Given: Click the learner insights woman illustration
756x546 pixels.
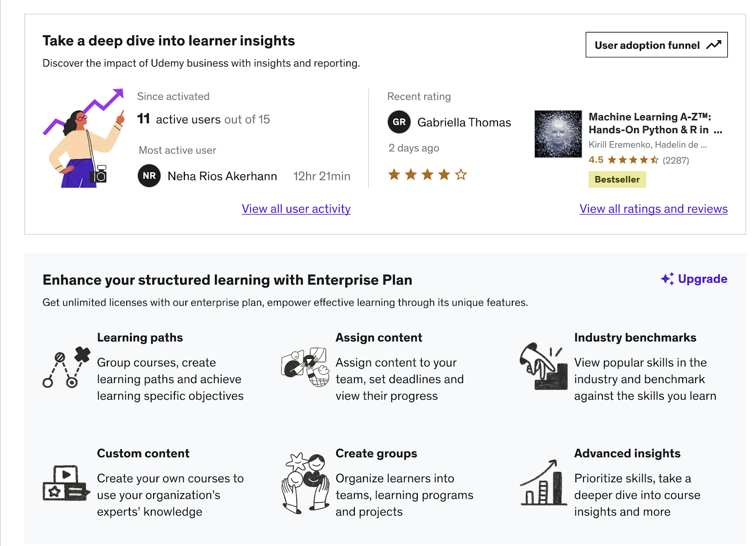Looking at the screenshot, I should [84, 138].
